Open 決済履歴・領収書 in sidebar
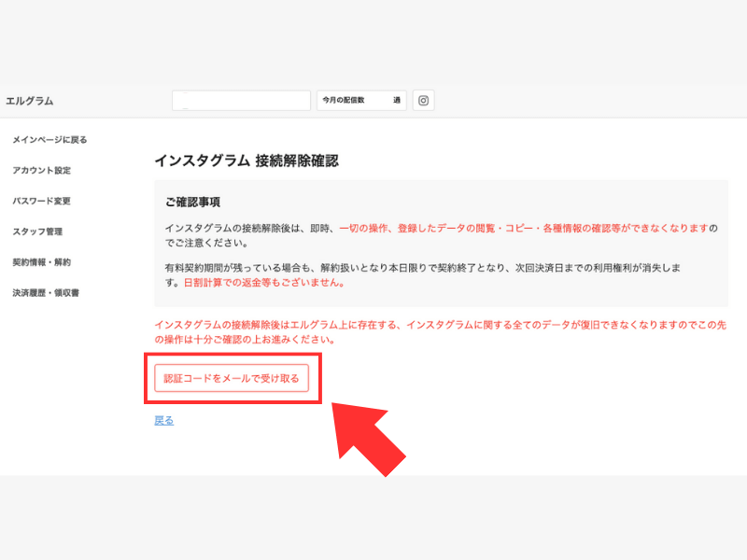Viewport: 747px width, 560px height. 46,293
